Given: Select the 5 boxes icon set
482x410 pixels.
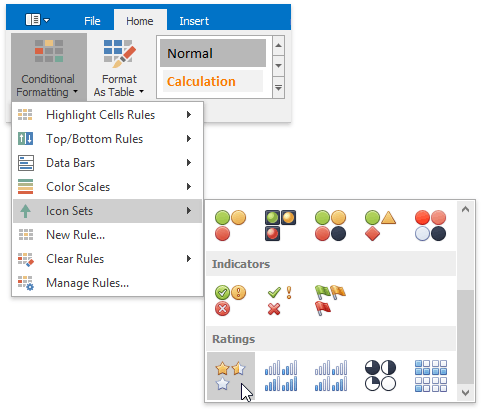Looking at the screenshot, I should point(431,376).
